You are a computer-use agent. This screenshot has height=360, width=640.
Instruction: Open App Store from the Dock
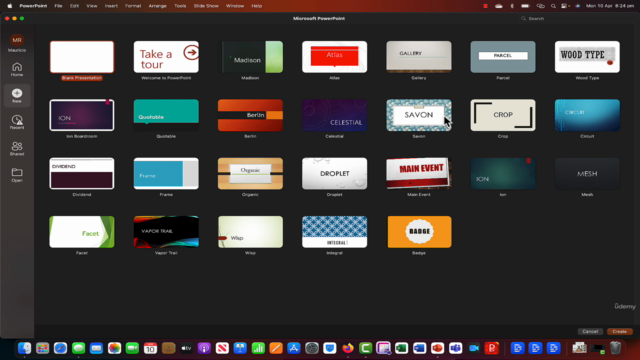tap(294, 348)
